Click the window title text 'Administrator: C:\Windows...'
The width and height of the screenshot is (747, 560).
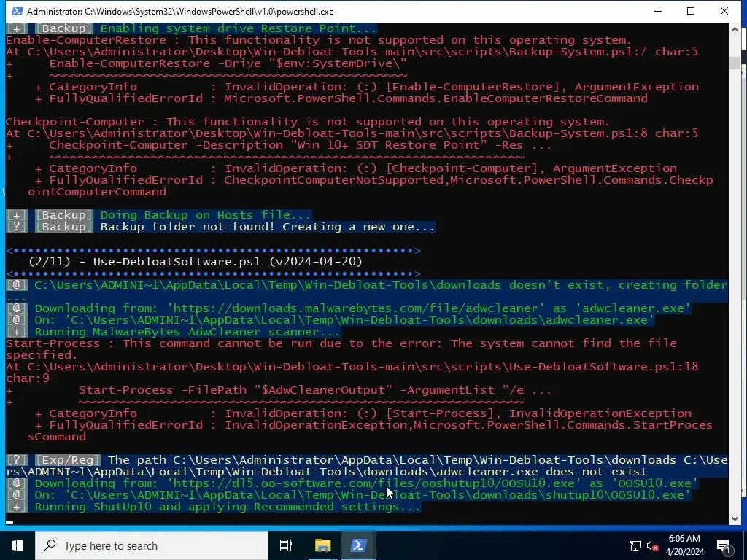[180, 12]
